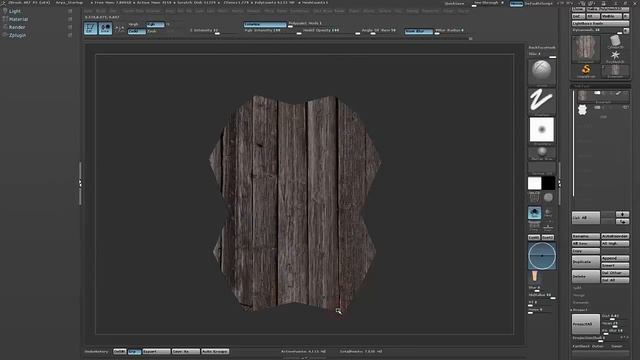Adjust the Dist slider in Project
This screenshot has height=360, width=640.
tap(615, 317)
